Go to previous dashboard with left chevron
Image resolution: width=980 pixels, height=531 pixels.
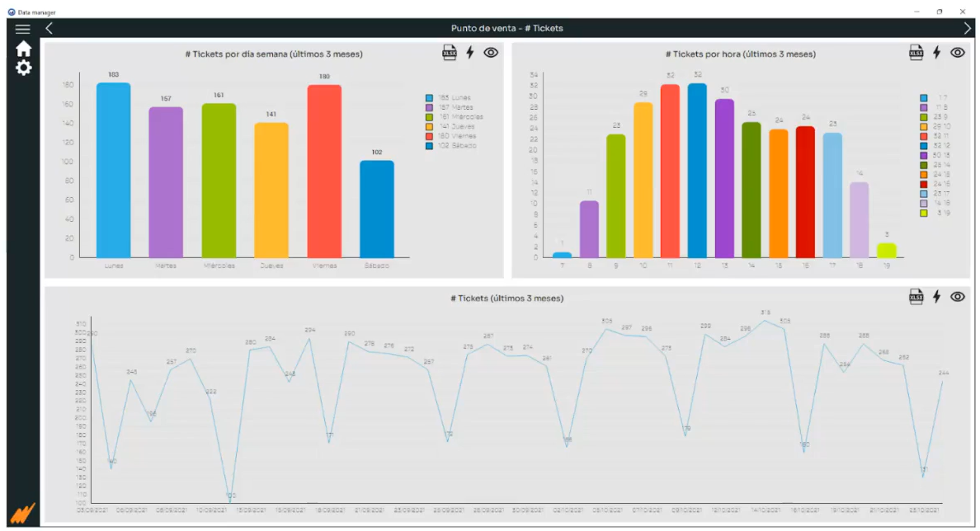coord(49,29)
